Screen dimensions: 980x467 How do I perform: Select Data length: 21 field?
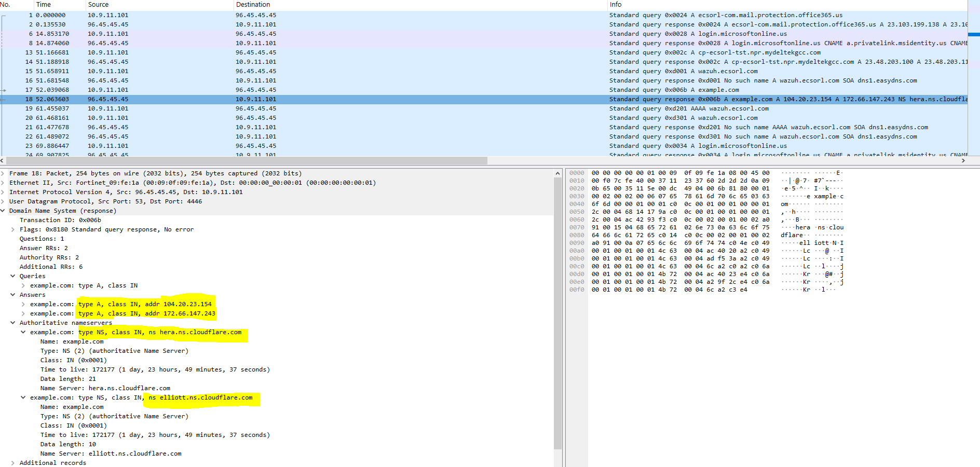[x=68, y=379]
